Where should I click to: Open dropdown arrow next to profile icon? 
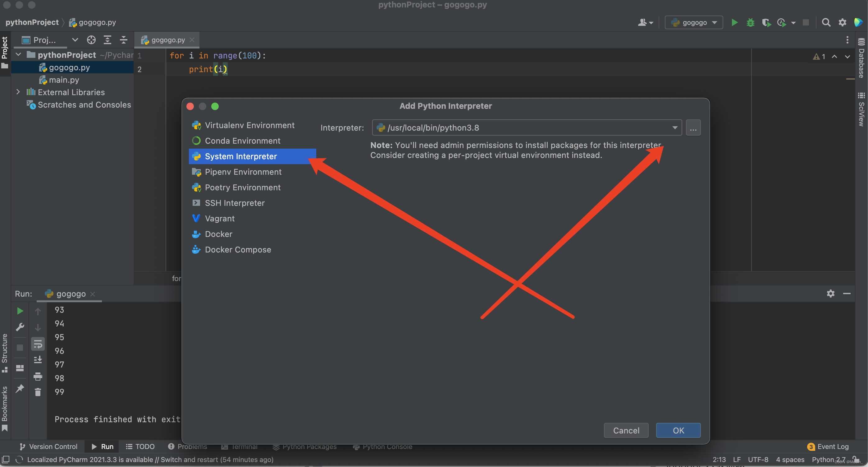click(x=793, y=23)
